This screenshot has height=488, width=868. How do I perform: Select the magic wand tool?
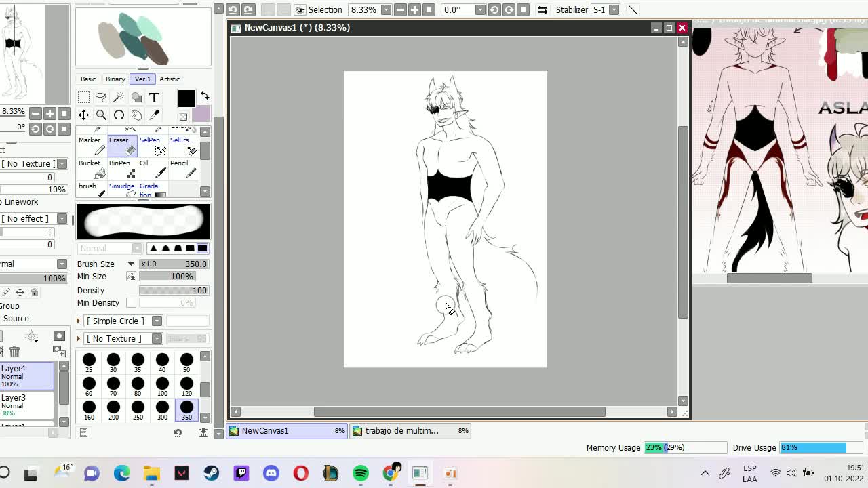[119, 98]
